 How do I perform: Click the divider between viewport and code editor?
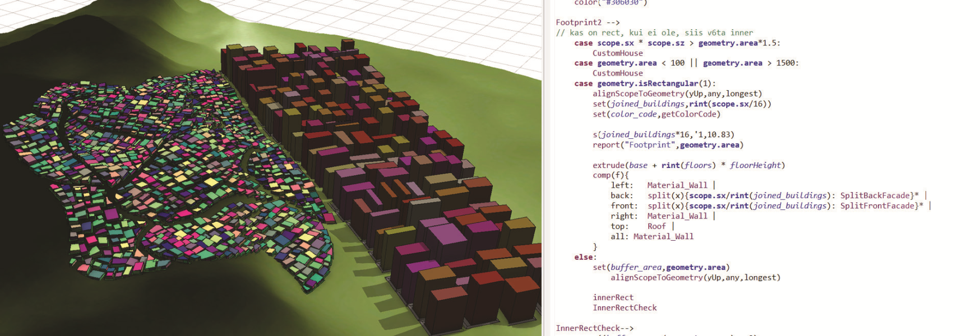(x=543, y=168)
